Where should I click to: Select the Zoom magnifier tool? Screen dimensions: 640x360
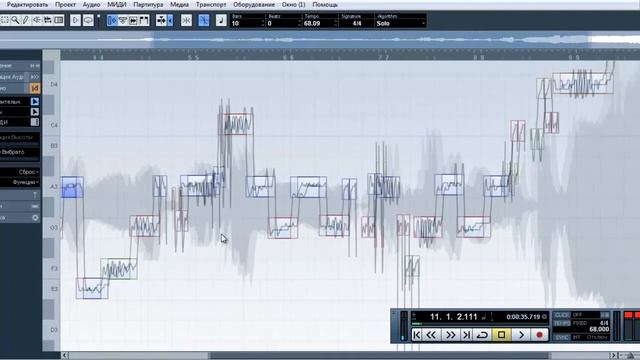[15, 20]
